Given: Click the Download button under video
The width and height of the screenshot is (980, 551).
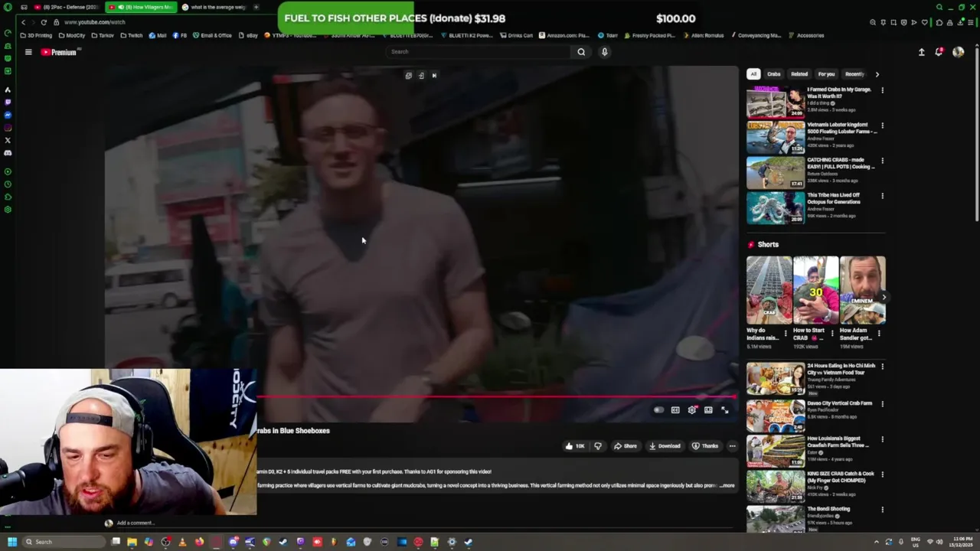Looking at the screenshot, I should [x=665, y=446].
